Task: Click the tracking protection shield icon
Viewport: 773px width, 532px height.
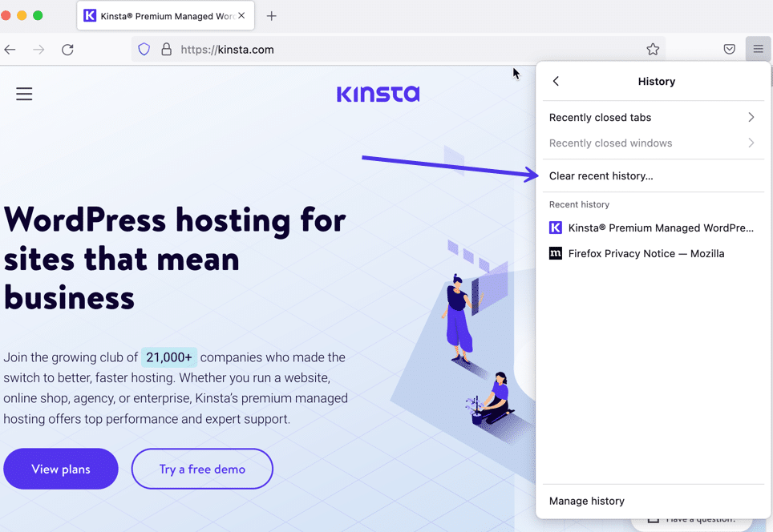Action: click(144, 50)
